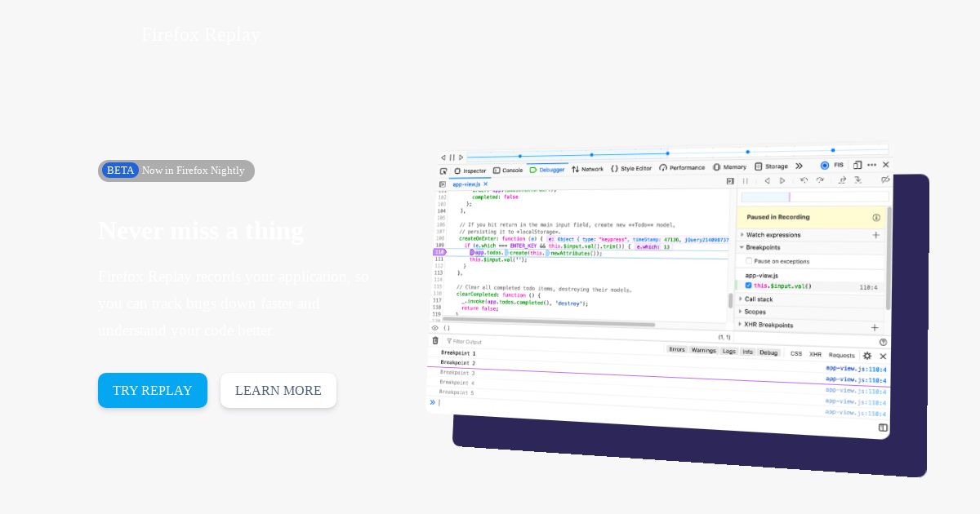This screenshot has height=514, width=980.
Task: Click the replay timeline progress bar
Action: pos(678,153)
